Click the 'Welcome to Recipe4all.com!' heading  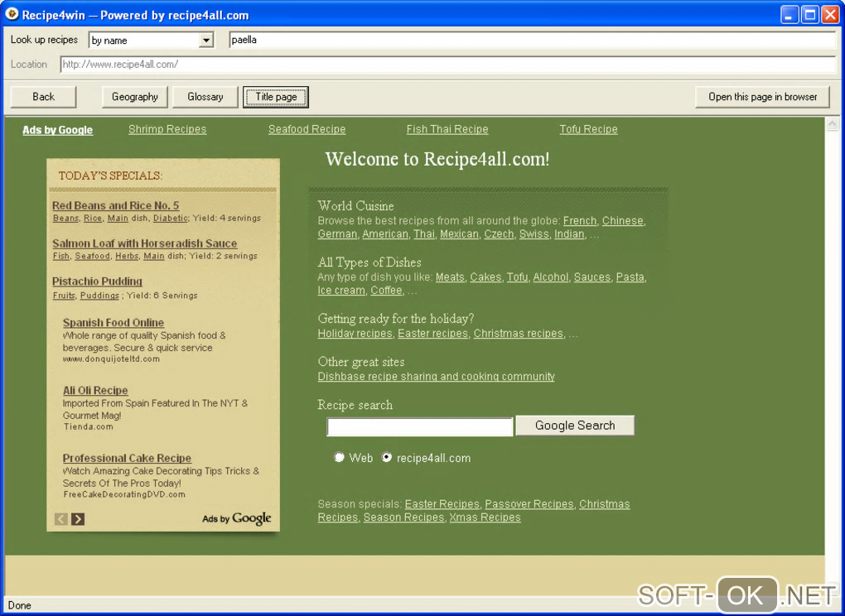pos(437,160)
